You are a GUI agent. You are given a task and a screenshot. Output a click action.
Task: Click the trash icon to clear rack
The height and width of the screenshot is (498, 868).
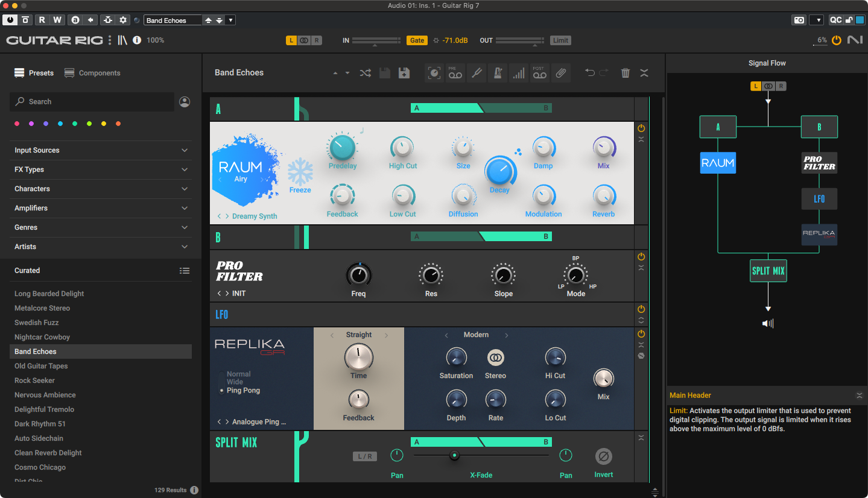pos(626,73)
